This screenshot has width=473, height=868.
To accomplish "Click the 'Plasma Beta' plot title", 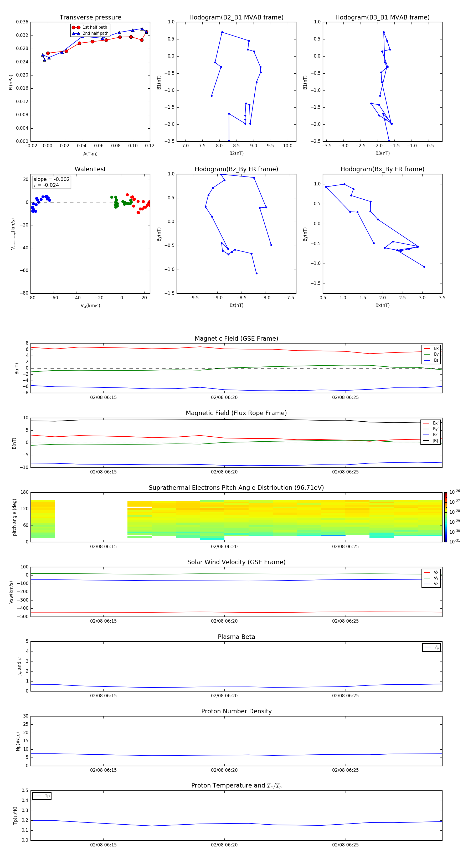I will (x=236, y=637).
